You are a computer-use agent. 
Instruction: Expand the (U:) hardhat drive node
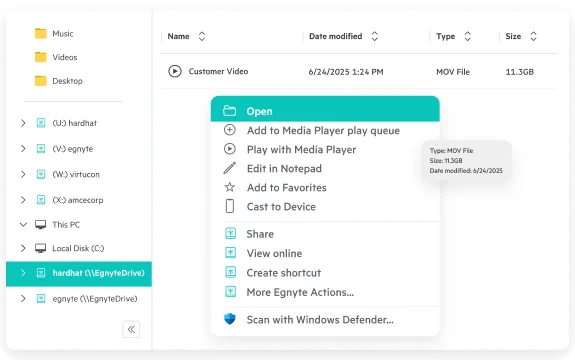pos(23,123)
